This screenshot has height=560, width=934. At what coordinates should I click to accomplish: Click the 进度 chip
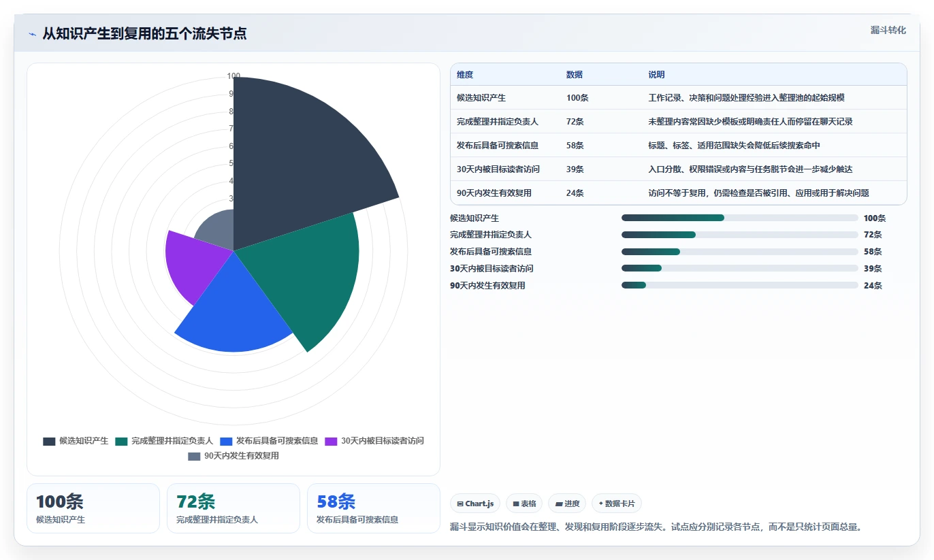[567, 504]
